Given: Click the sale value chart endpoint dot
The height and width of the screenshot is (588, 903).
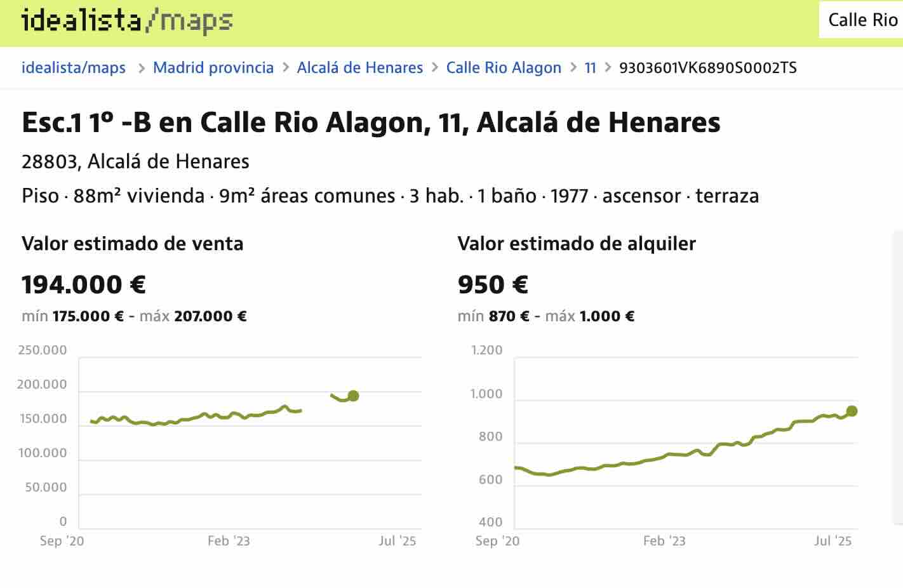Looking at the screenshot, I should (353, 396).
